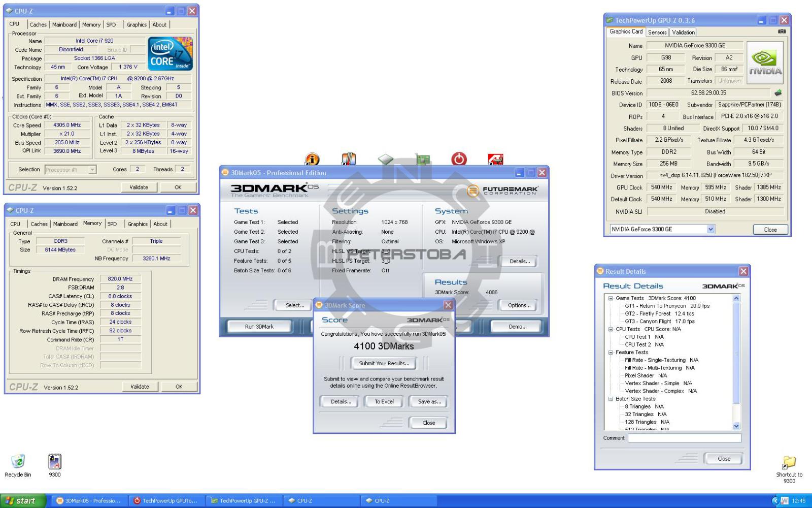Close the GPU-Z window with Close button

point(770,230)
